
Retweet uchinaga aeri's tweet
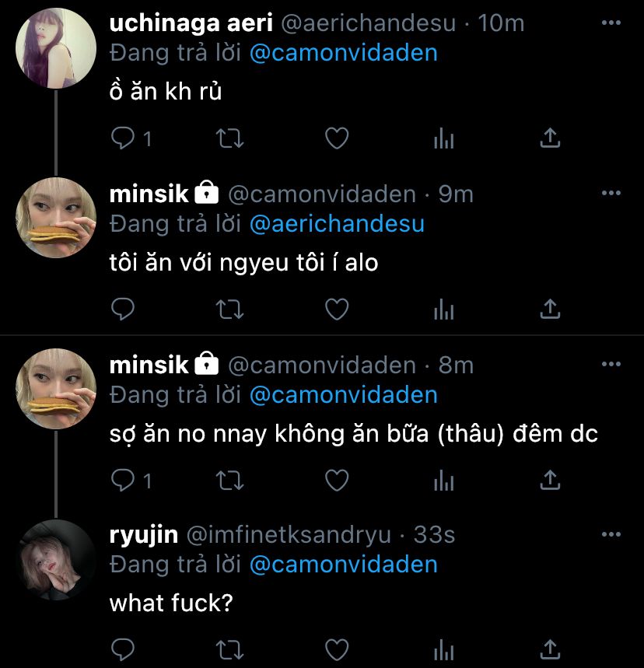click(229, 138)
